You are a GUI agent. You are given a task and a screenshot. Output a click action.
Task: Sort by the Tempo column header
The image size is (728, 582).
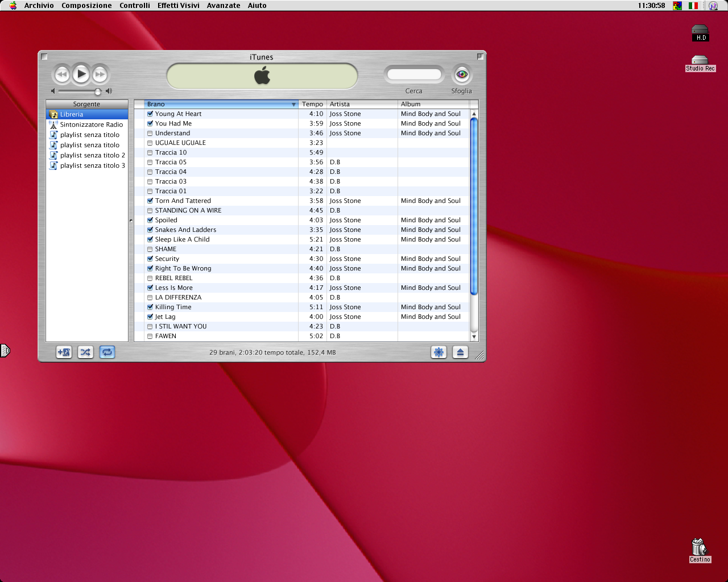[x=312, y=104]
